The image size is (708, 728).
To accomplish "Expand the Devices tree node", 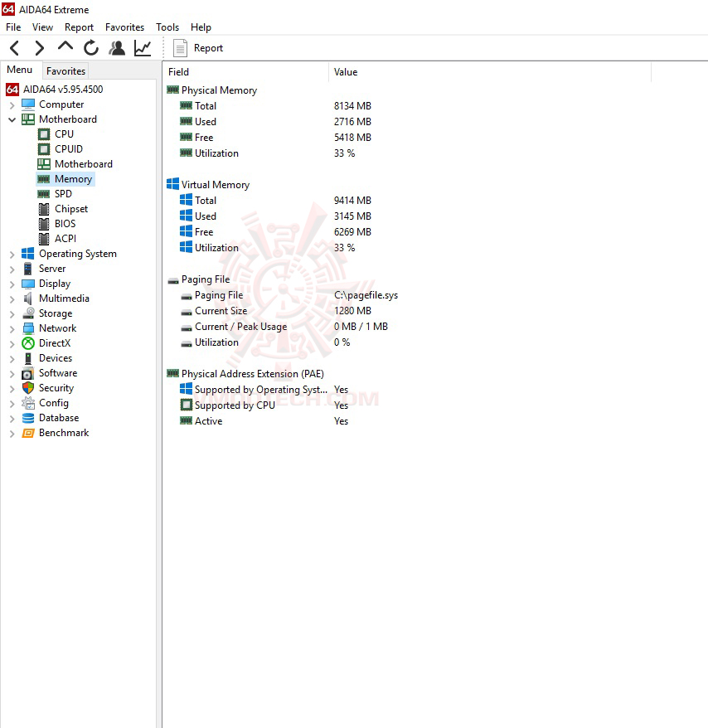I will tap(12, 359).
